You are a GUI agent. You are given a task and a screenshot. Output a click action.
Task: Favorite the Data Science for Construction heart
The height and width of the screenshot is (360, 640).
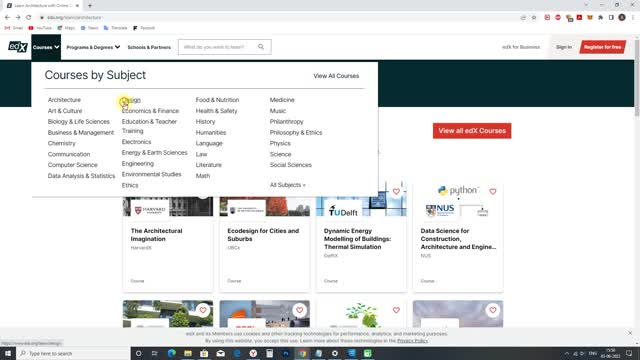(493, 191)
